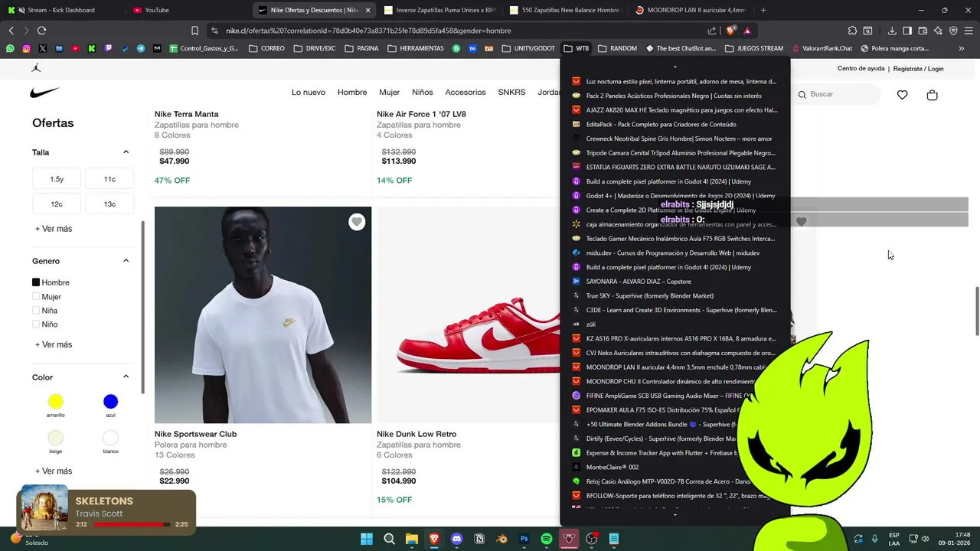Screen dimensions: 980x551
Task: Select size 11c filter
Action: coord(109,179)
